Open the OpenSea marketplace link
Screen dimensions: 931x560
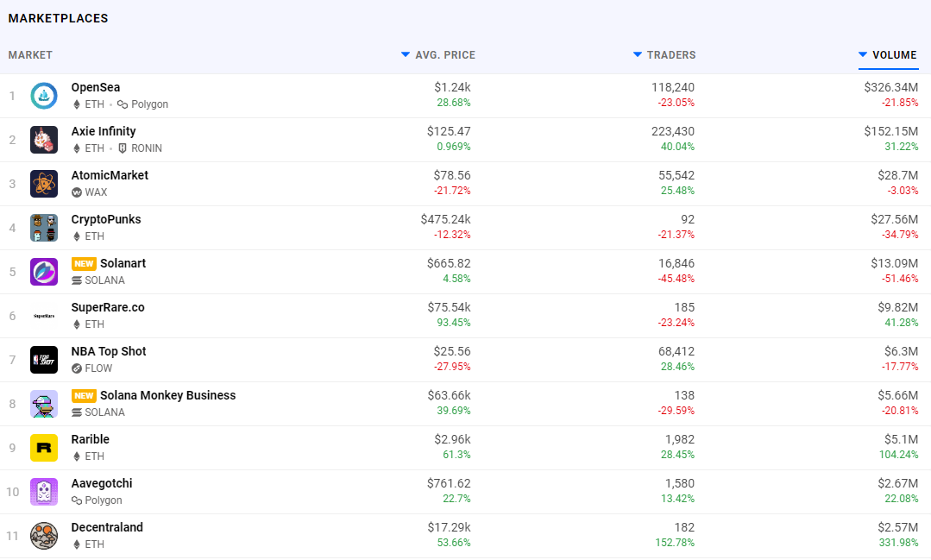click(96, 87)
